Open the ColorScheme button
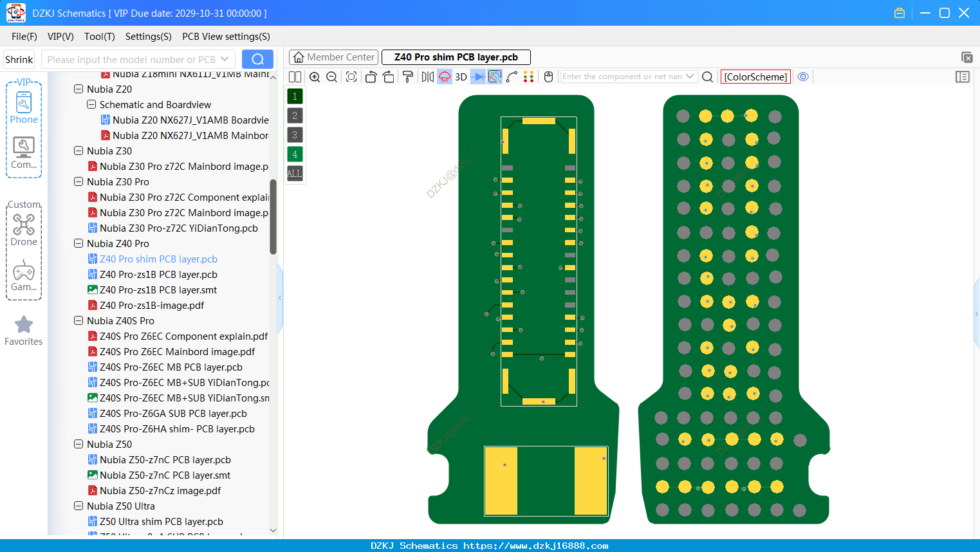980x552 pixels. 755,77
